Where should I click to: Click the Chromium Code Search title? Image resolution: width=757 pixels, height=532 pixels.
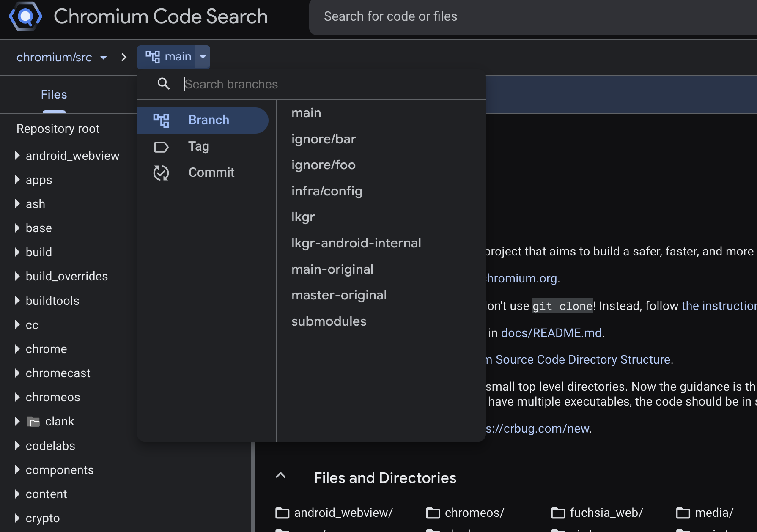(x=161, y=16)
